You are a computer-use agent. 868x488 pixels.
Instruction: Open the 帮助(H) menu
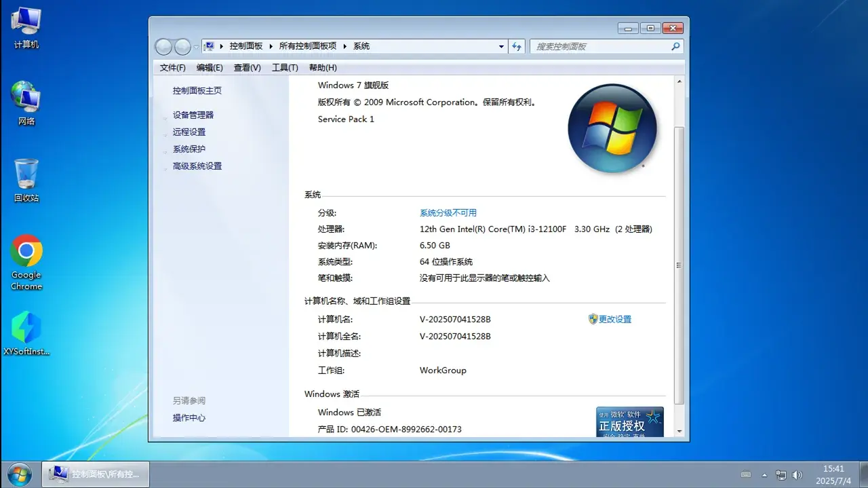tap(323, 67)
